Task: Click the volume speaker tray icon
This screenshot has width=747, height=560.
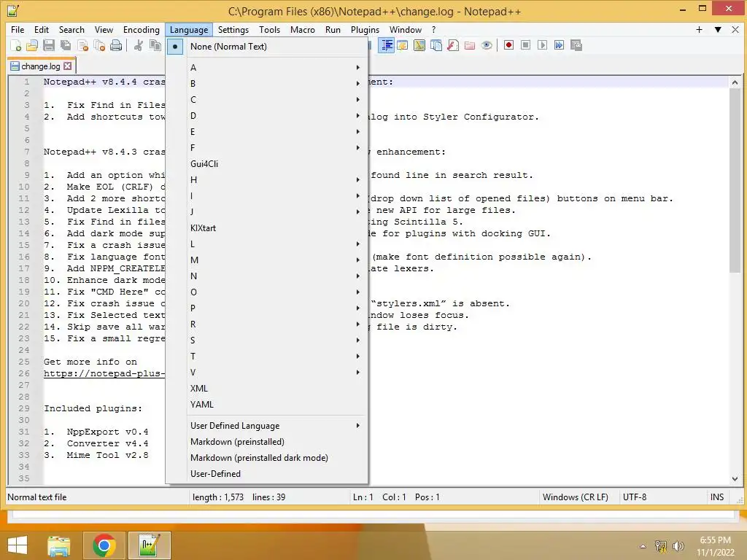Action: [x=678, y=546]
